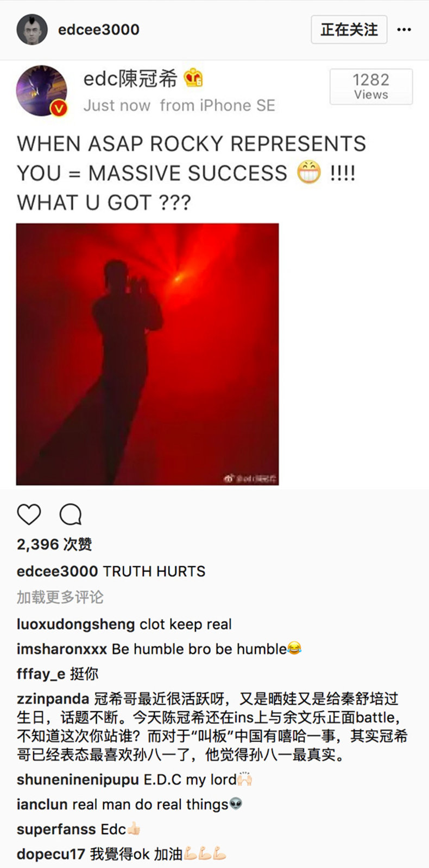The image size is (429, 868).
Task: Open the edcee3000 username in header
Action: (99, 30)
